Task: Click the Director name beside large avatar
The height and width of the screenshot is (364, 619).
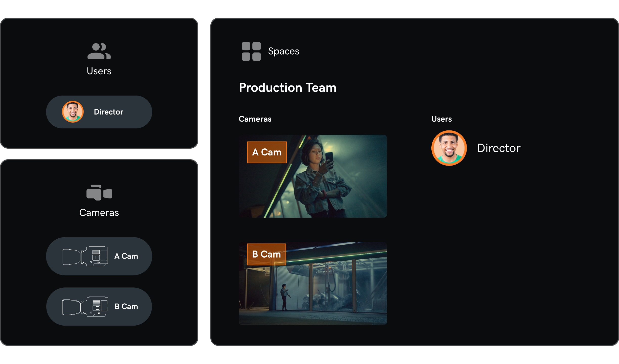Action: point(499,148)
